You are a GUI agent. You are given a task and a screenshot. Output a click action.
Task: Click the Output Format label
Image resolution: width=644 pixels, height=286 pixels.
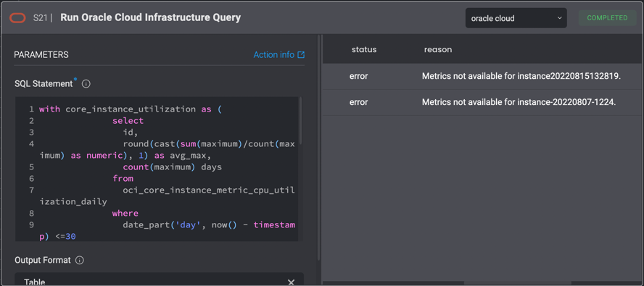click(x=43, y=260)
